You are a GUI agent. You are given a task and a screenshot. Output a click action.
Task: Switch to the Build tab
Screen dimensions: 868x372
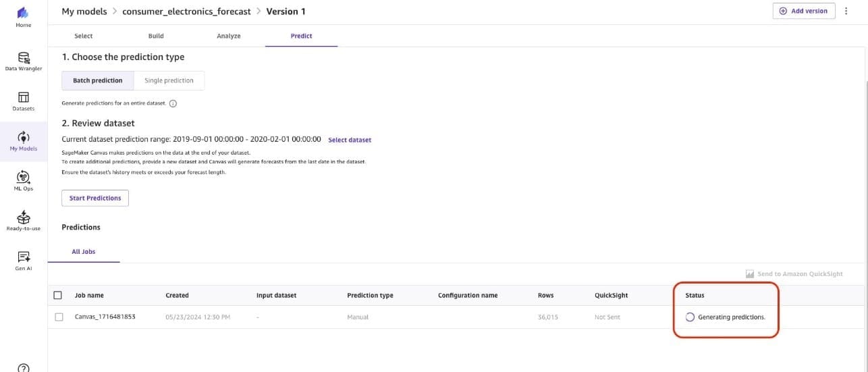pos(156,36)
